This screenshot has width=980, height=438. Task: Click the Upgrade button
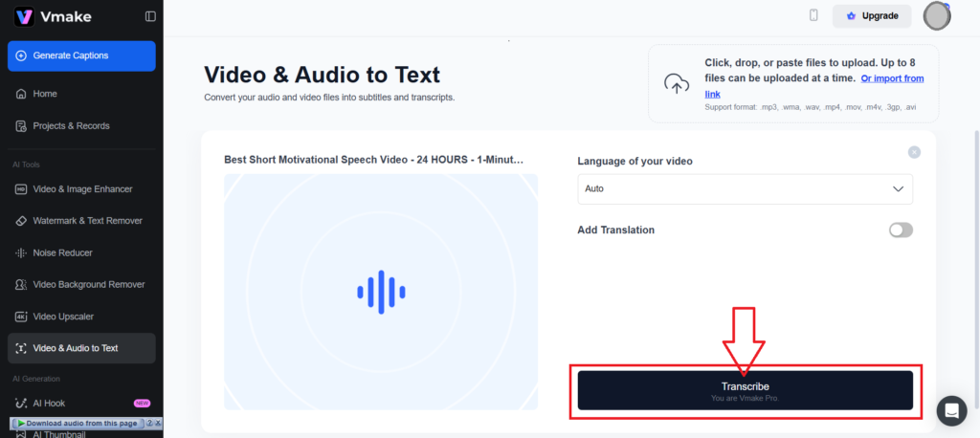click(x=871, y=16)
